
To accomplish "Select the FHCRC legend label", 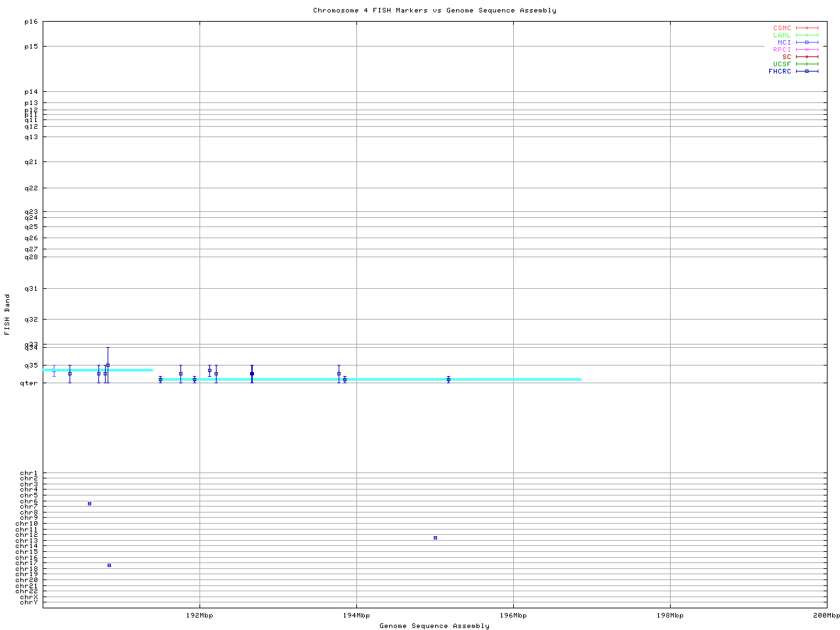I will pos(780,72).
